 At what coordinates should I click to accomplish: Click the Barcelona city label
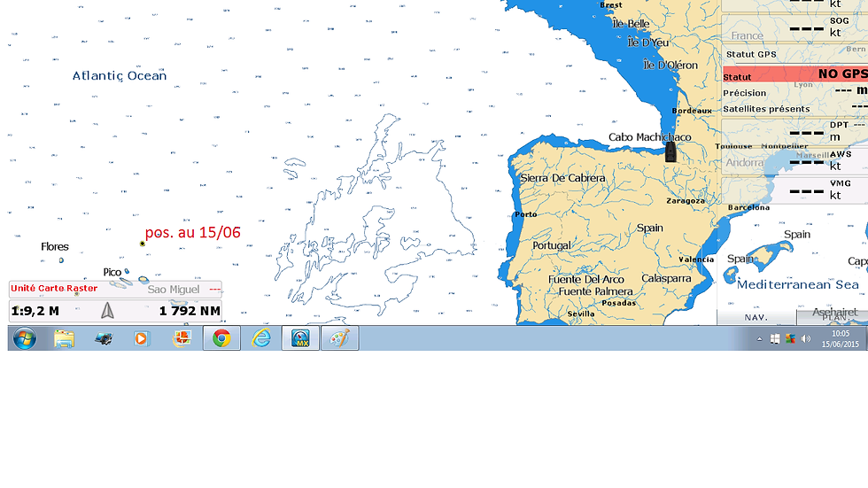(748, 207)
